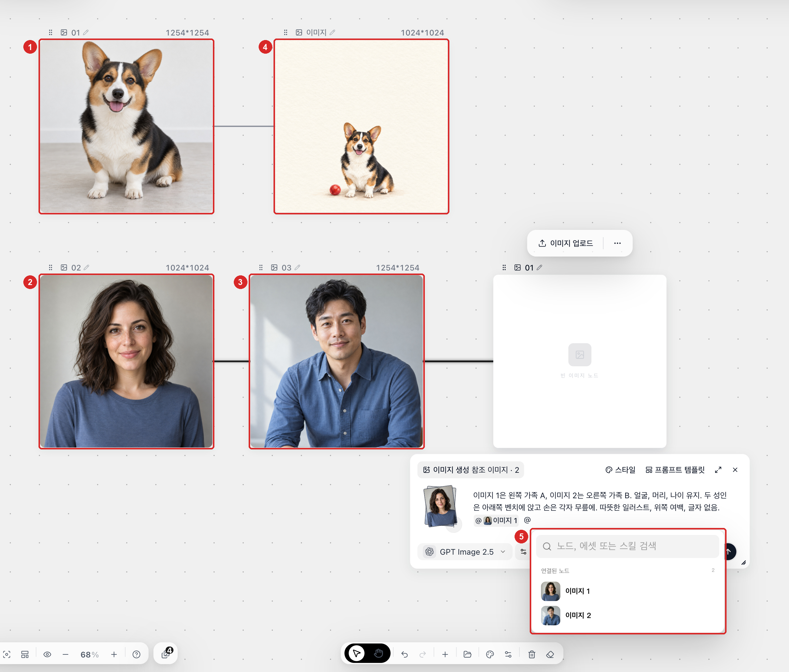Select the corgi photo node 01 thumbnail
Screen dimensions: 789x672
click(x=126, y=126)
